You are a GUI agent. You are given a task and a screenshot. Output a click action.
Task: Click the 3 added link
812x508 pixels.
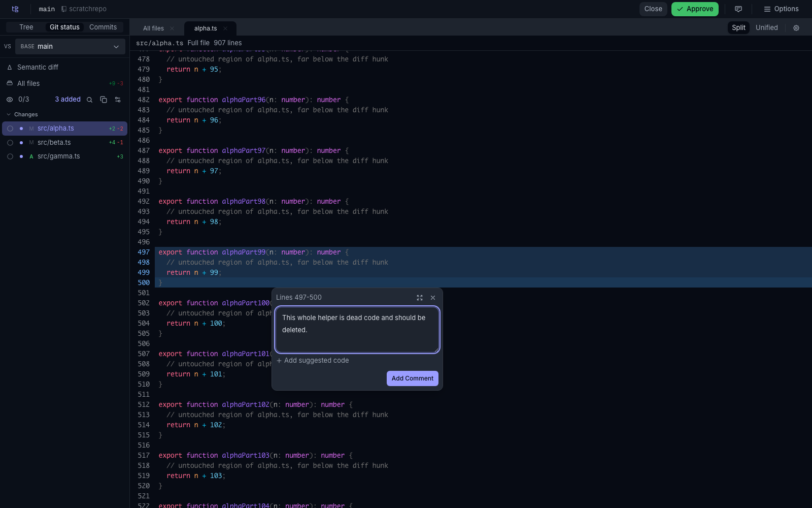(67, 100)
